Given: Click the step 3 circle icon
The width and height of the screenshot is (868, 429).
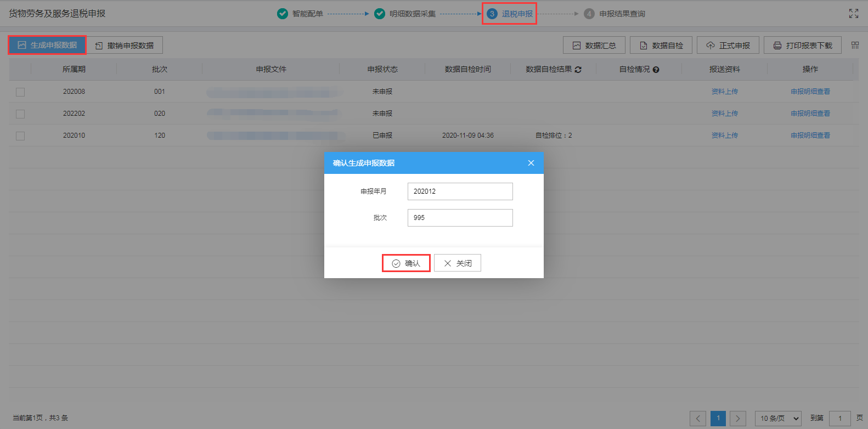Looking at the screenshot, I should tap(492, 14).
